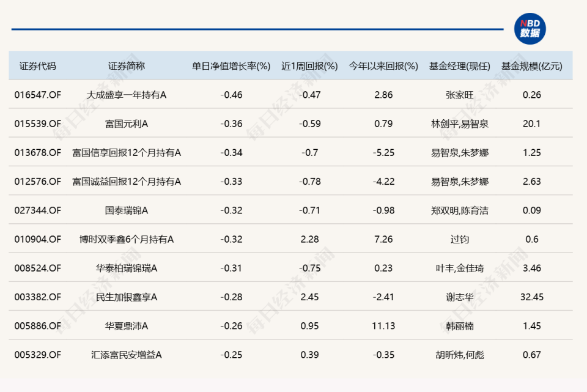Select fund size value 2.63

click(x=531, y=181)
